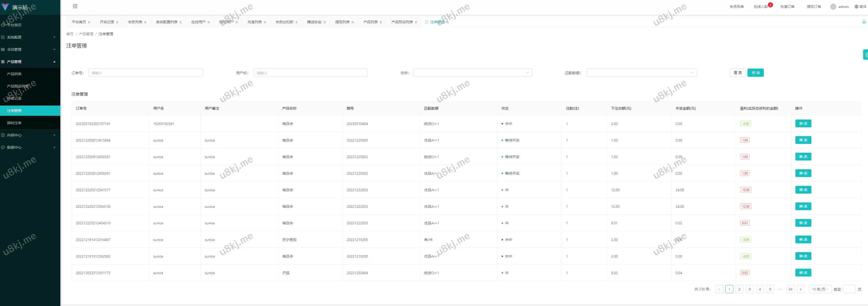Select the 数据中心 sidebar icon
This screenshot has height=306, width=868.
[x=3, y=147]
